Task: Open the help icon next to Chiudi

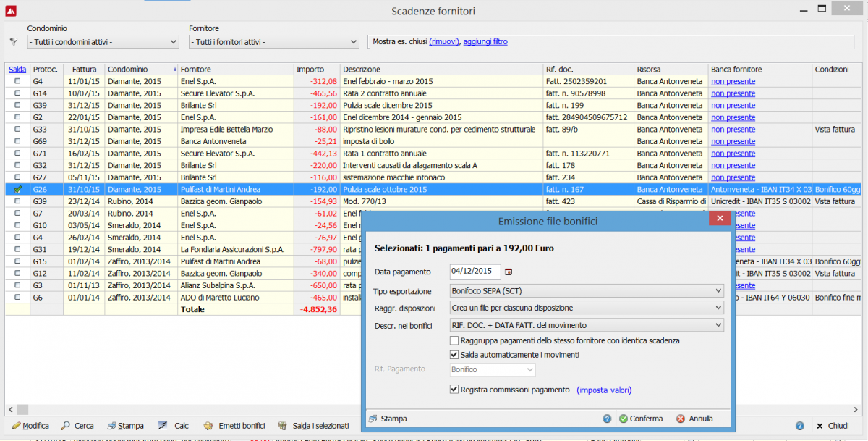Action: coord(800,426)
